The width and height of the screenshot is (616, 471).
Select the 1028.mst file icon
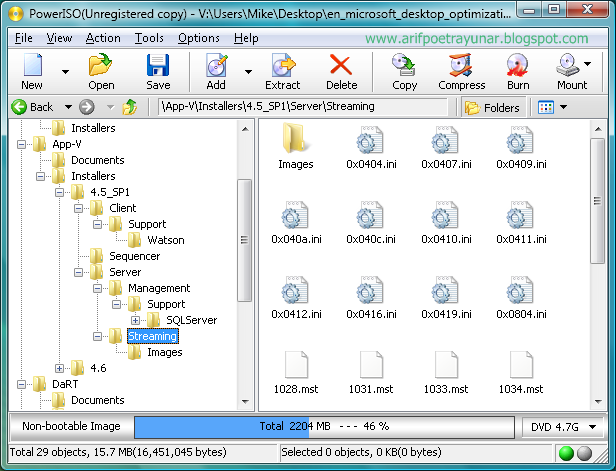pos(296,365)
